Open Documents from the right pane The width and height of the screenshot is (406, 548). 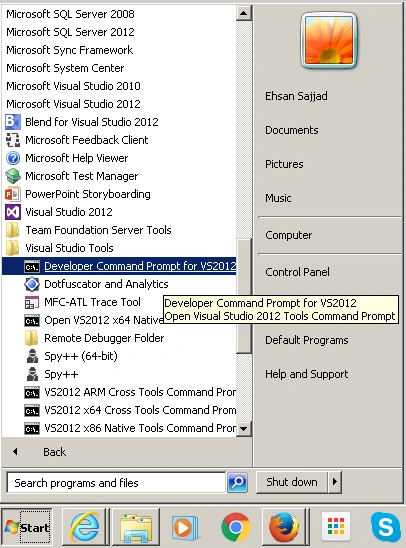(292, 130)
